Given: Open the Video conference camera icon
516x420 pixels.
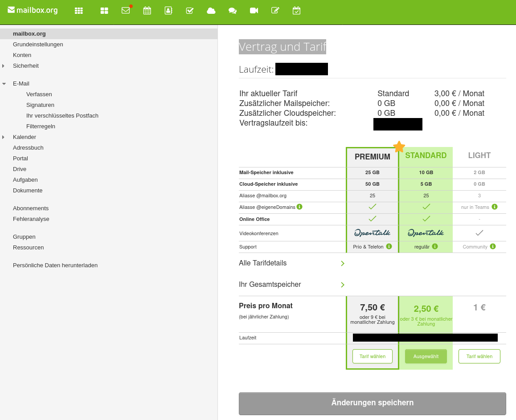Looking at the screenshot, I should click(254, 11).
